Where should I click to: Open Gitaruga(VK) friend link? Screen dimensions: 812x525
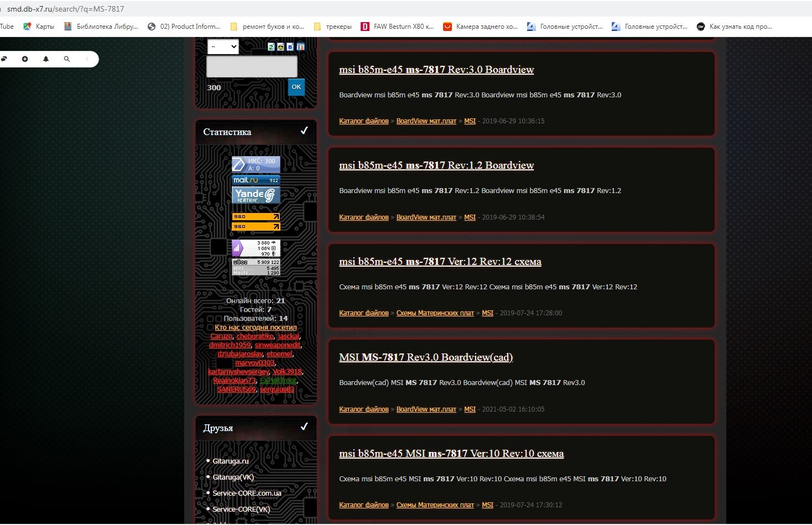(233, 477)
